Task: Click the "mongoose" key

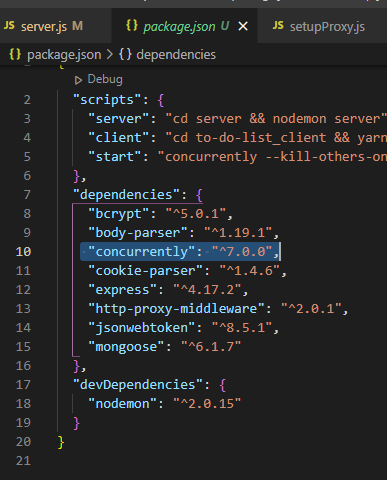Action: tap(126, 347)
